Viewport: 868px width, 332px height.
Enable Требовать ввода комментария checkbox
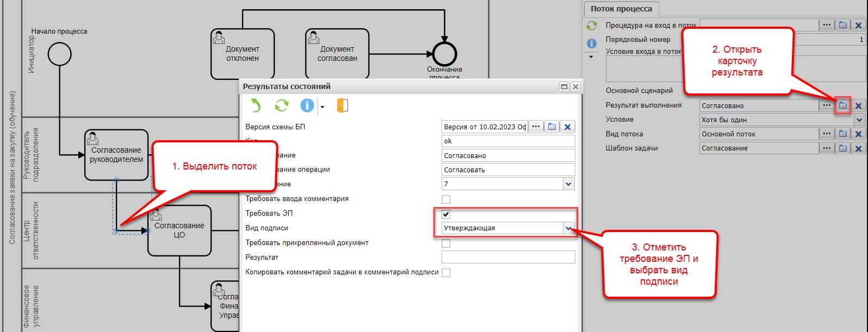(446, 199)
